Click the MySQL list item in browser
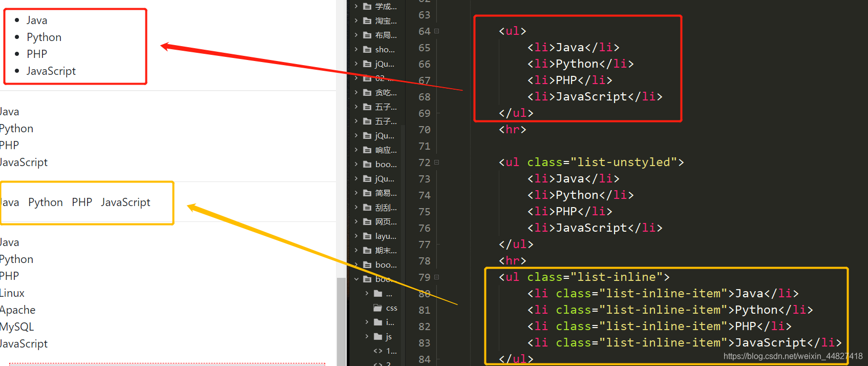This screenshot has height=366, width=868. tap(17, 327)
